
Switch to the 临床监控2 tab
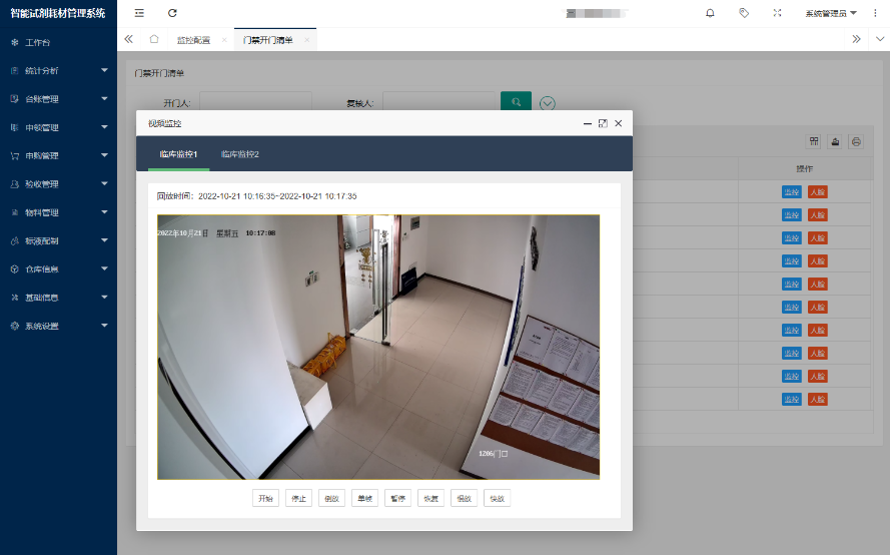(x=240, y=154)
